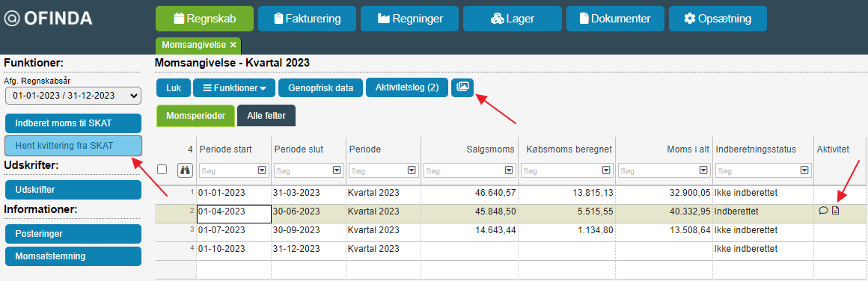This screenshot has width=868, height=281.
Task: Open Udskrifter button
Action: pyautogui.click(x=73, y=190)
